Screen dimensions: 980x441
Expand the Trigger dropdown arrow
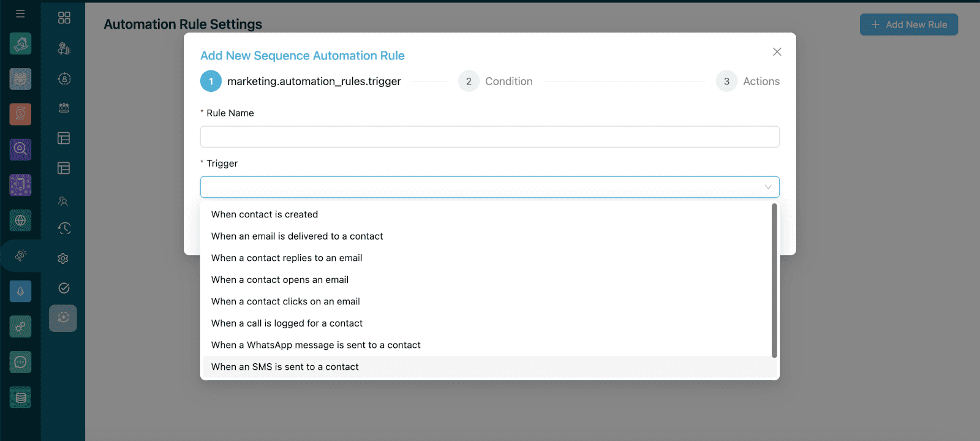click(767, 187)
